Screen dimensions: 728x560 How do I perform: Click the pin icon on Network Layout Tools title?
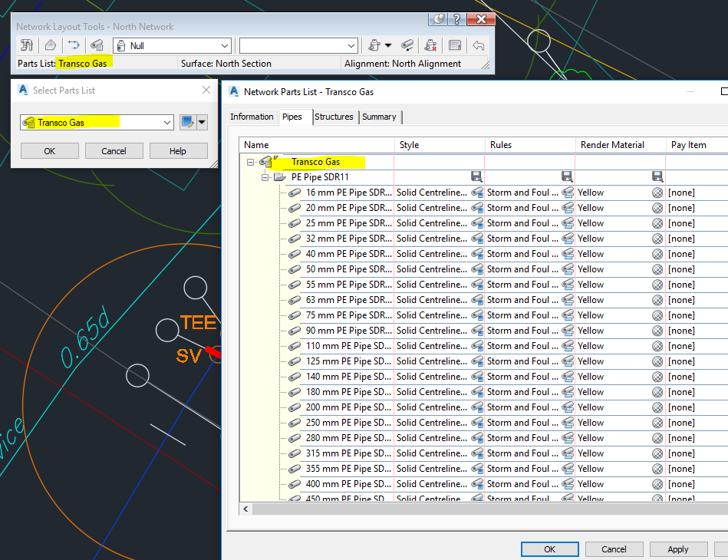coord(438,19)
